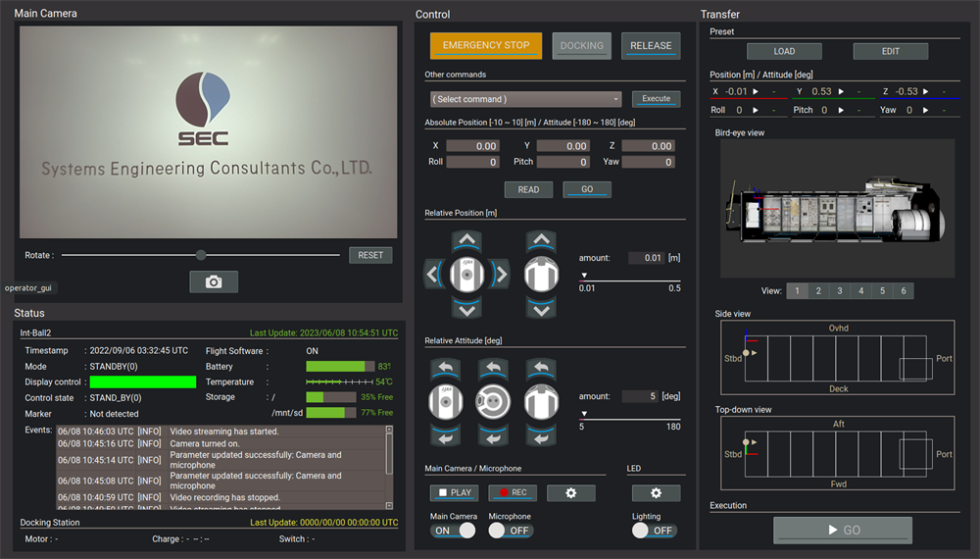Viewport: 980px width, 559px height.
Task: Open LED settings gear
Action: point(656,492)
